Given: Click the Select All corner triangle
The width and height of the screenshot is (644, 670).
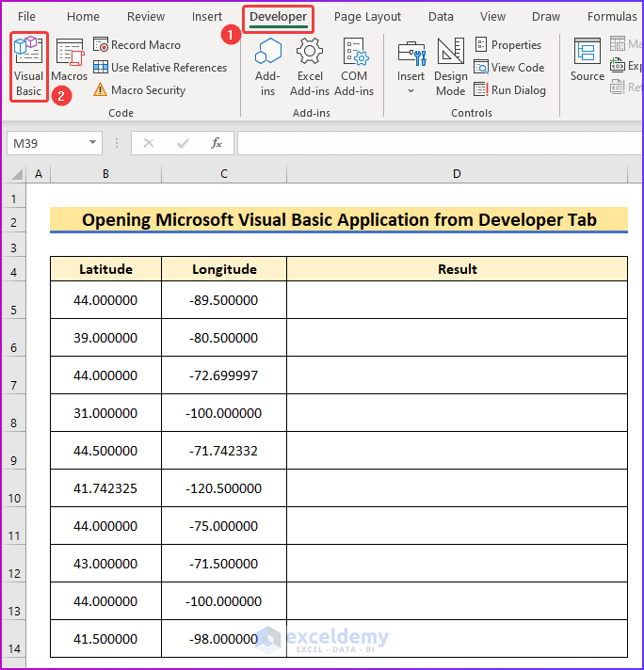Looking at the screenshot, I should pos(16,174).
